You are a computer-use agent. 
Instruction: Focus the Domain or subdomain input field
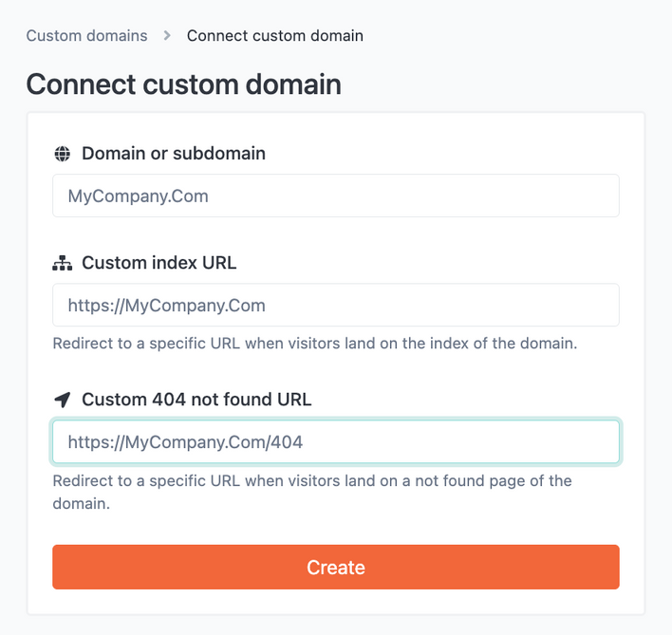coord(336,196)
